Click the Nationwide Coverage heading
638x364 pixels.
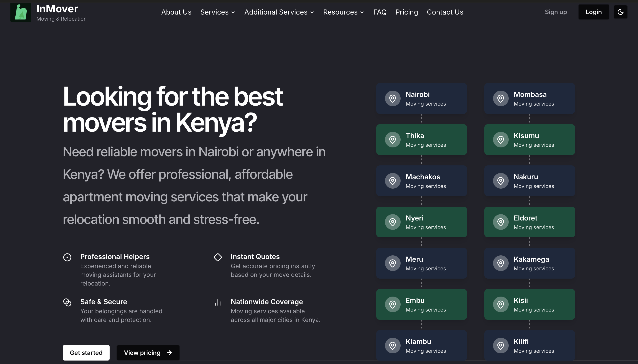tap(267, 302)
